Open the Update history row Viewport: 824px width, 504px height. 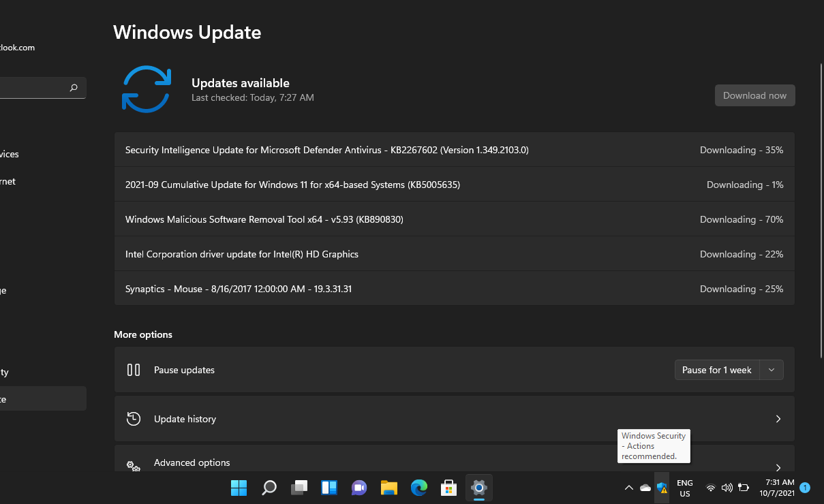coord(454,419)
